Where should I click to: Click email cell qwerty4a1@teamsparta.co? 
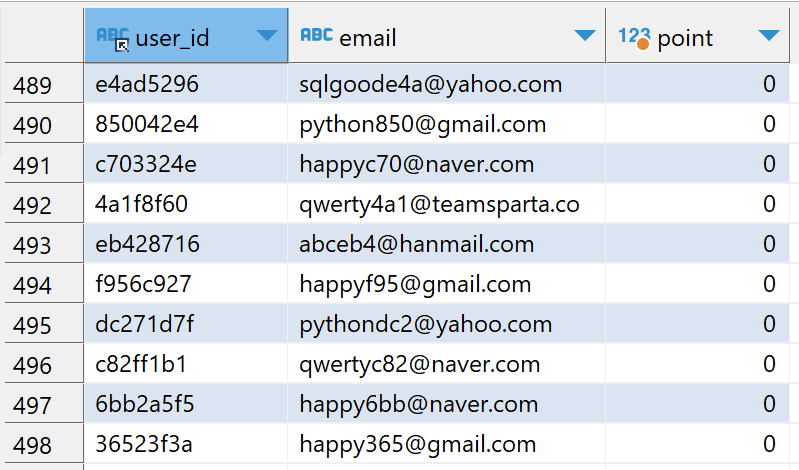click(447, 204)
